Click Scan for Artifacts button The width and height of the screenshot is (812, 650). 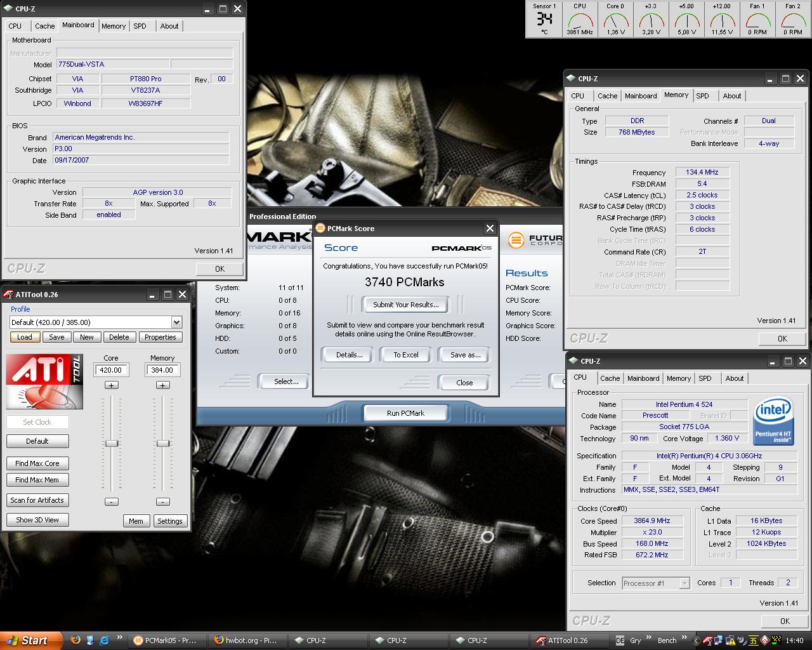(x=37, y=500)
